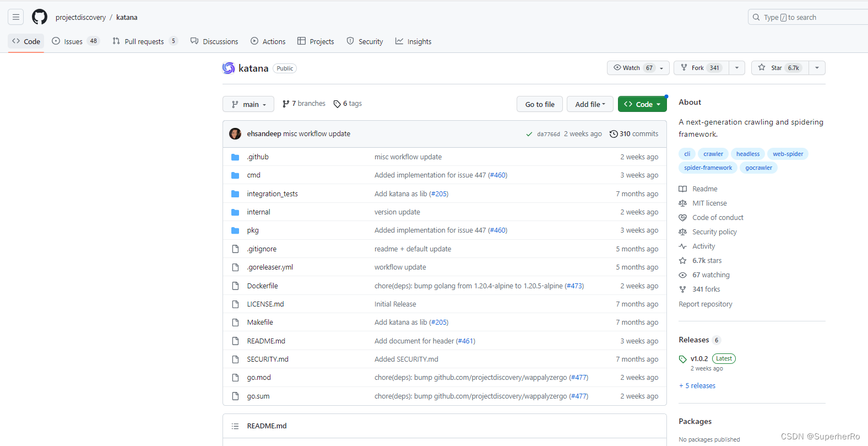The height and width of the screenshot is (446, 868).
Task: Open the Insights tab
Action: click(x=413, y=41)
